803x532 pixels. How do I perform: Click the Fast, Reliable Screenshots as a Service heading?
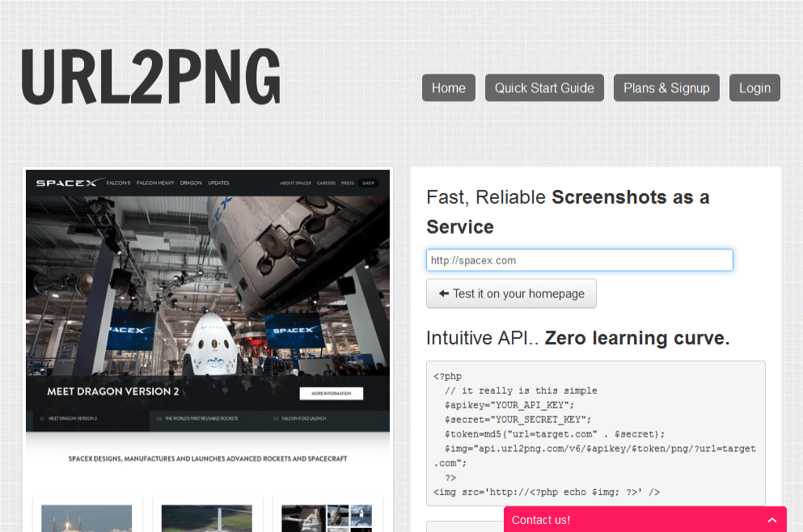pos(568,212)
